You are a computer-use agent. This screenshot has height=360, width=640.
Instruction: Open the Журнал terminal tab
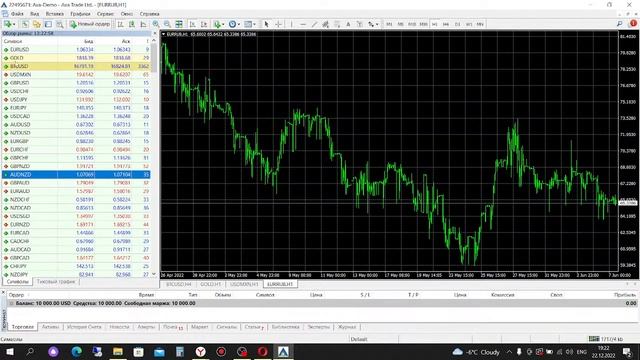click(x=347, y=327)
